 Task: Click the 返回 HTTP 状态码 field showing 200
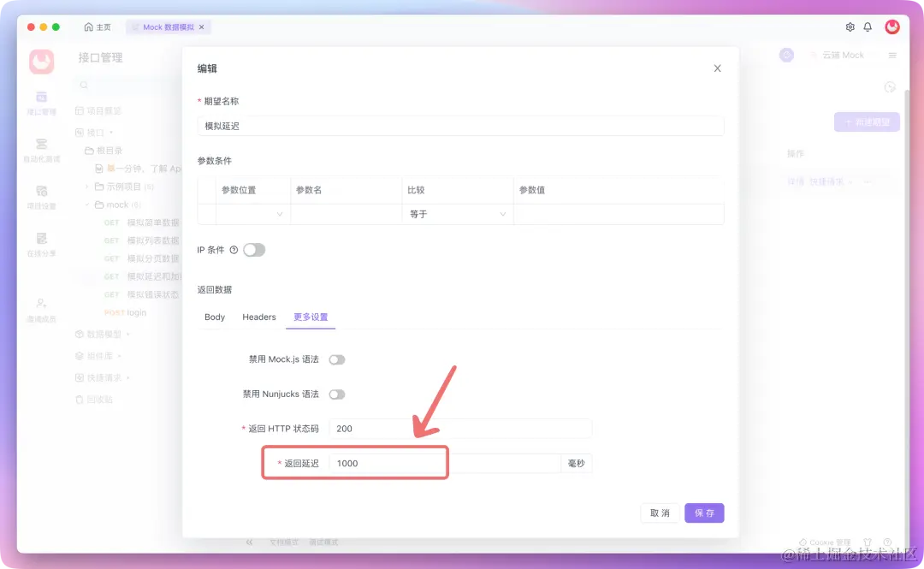pos(460,429)
